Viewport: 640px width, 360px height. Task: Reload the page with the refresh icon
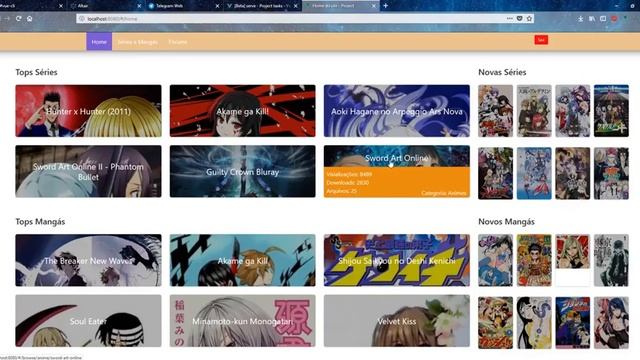point(18,18)
